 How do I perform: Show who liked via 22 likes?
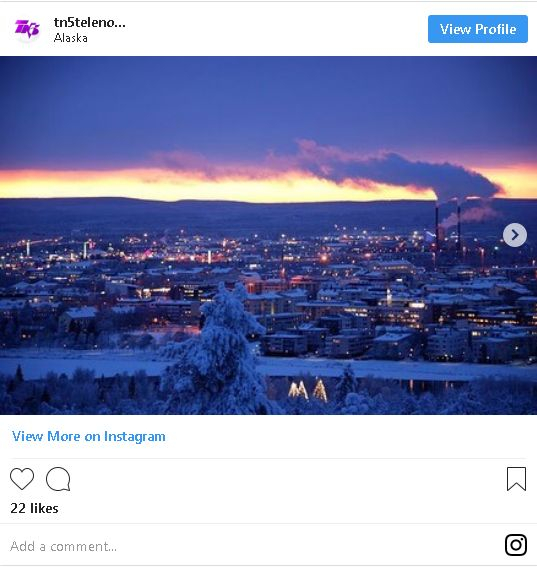(x=34, y=508)
